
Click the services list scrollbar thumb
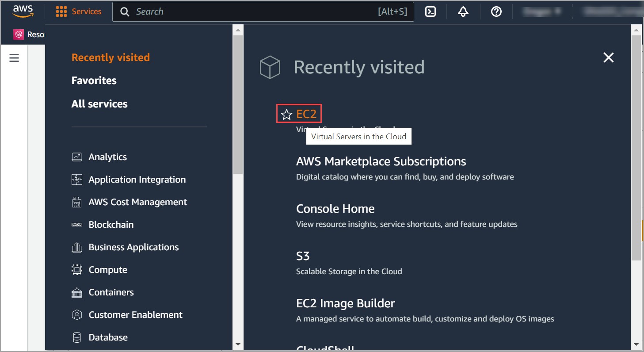click(x=636, y=148)
